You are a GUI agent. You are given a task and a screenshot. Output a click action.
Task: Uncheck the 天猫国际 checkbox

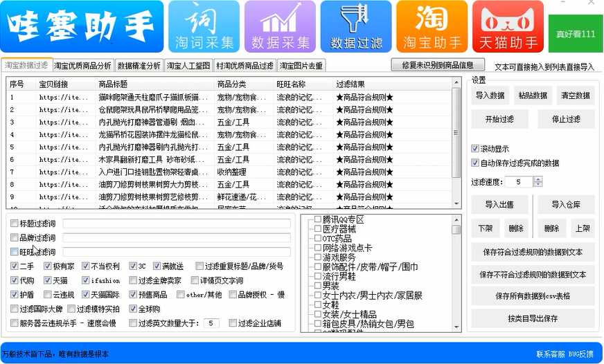coord(85,294)
